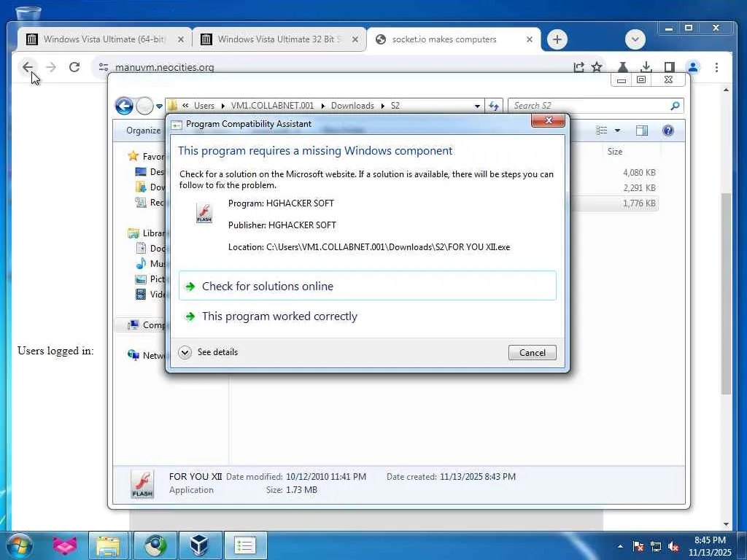Sort by the Size column header

tap(614, 152)
